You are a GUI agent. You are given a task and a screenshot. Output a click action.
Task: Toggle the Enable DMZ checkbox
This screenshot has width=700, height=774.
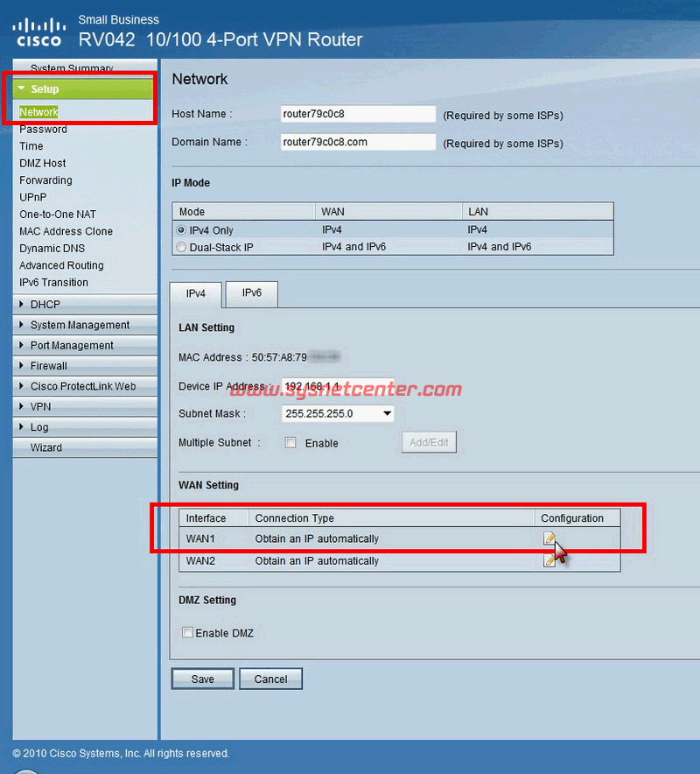(187, 633)
